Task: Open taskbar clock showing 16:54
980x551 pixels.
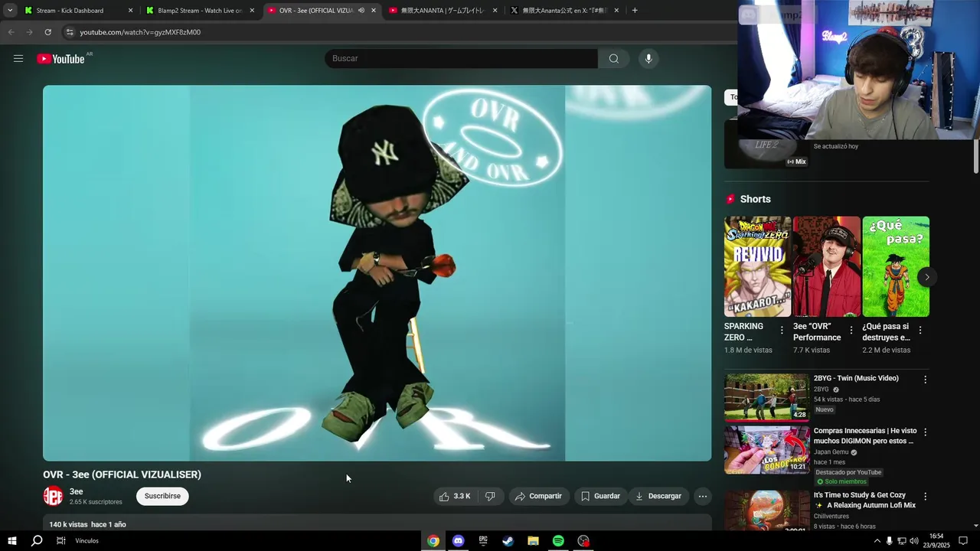Action: 936,541
